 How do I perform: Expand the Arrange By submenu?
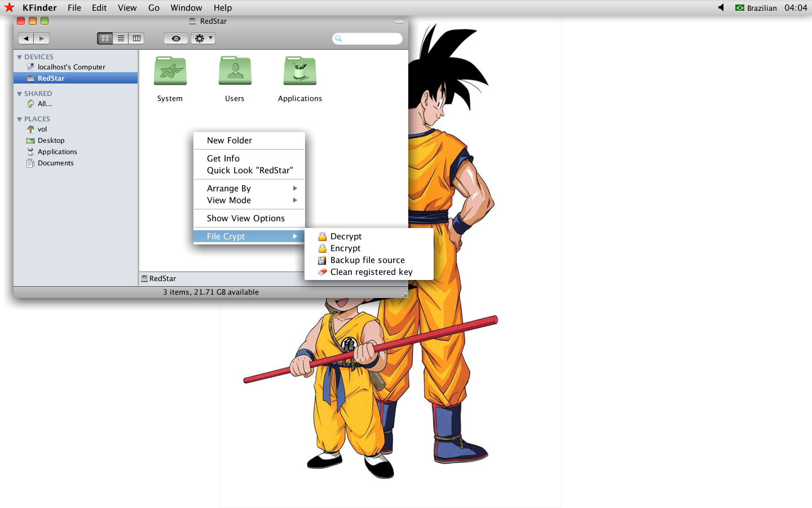pyautogui.click(x=249, y=189)
